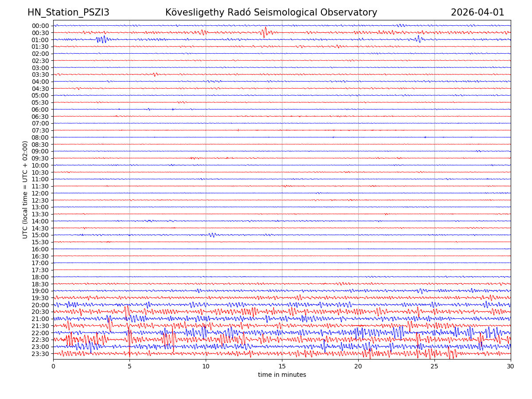The height and width of the screenshot is (399, 532).
Task: Select the 15:00 trace time label
Action: coord(40,235)
